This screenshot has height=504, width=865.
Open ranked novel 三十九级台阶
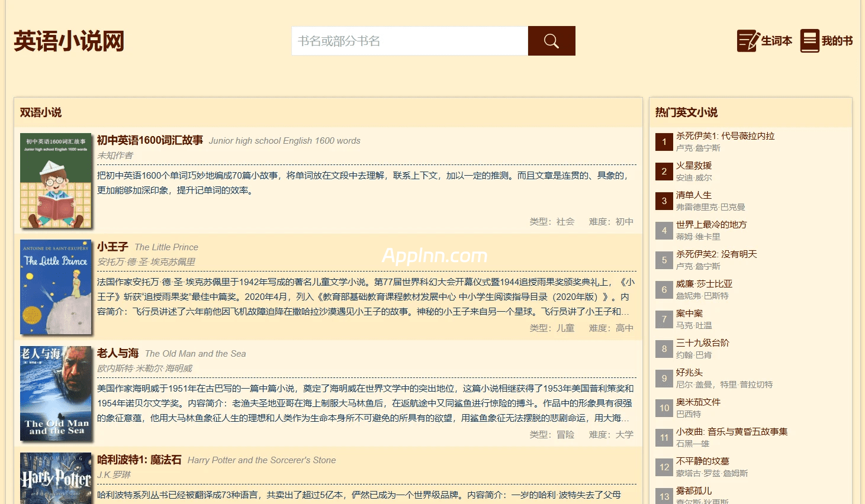pos(703,343)
